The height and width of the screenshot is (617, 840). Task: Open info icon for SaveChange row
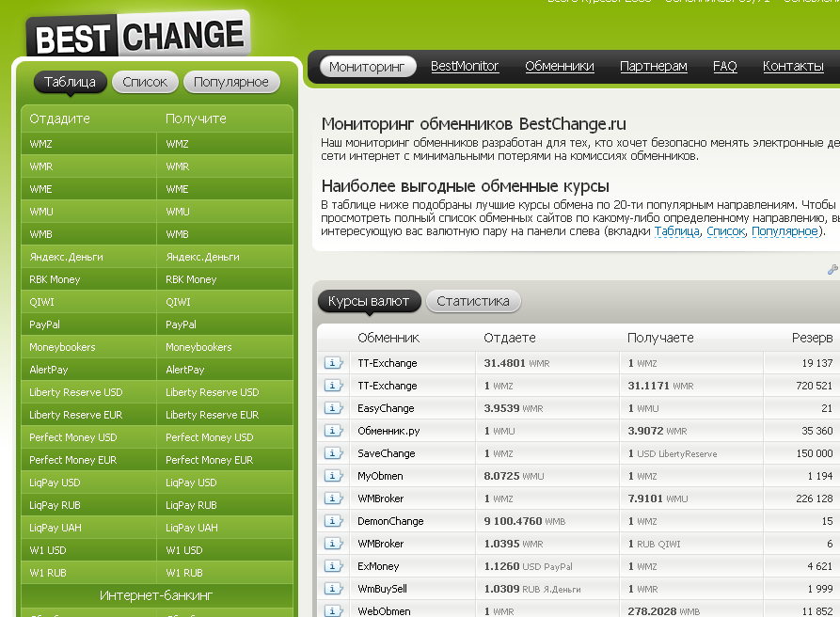333,453
